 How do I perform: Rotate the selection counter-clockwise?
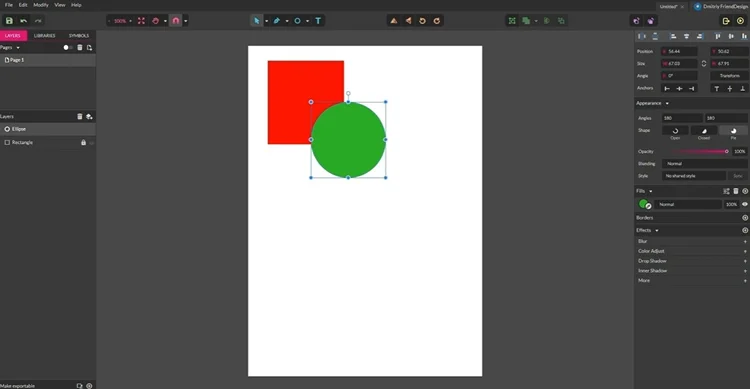(x=422, y=21)
